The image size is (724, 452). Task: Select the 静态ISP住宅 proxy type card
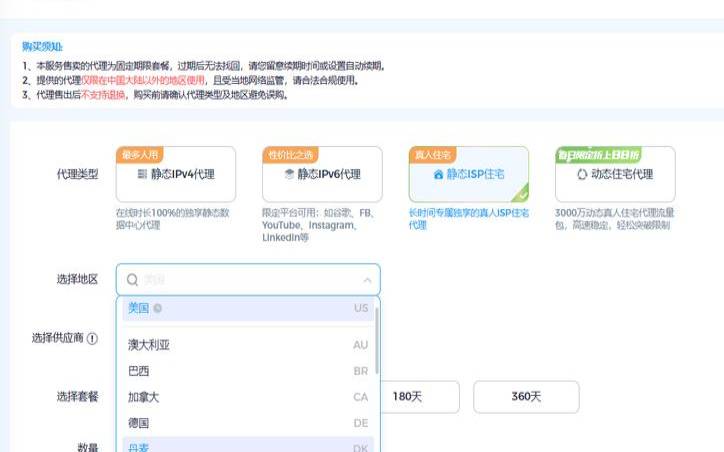tap(469, 175)
